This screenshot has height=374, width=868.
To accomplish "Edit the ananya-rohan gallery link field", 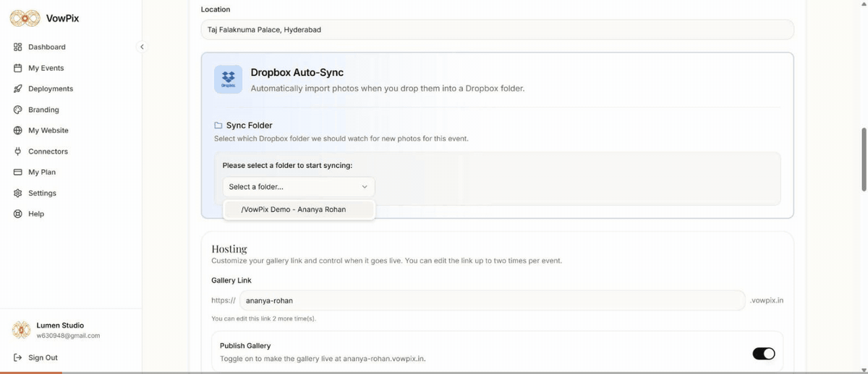I will point(492,300).
